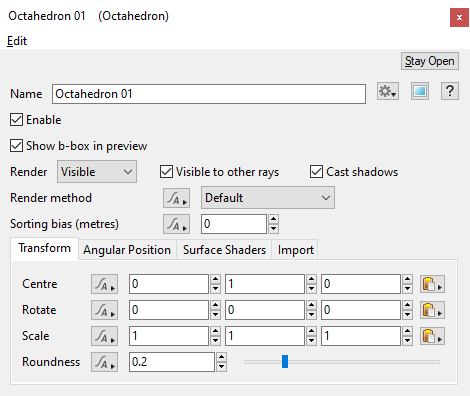
Task: Click the Centre Z value field
Action: click(x=361, y=284)
